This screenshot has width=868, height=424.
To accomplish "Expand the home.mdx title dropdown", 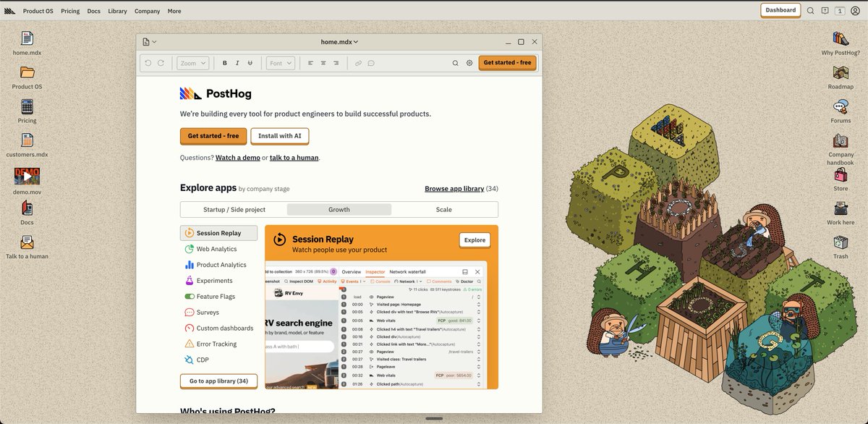I will (x=339, y=42).
